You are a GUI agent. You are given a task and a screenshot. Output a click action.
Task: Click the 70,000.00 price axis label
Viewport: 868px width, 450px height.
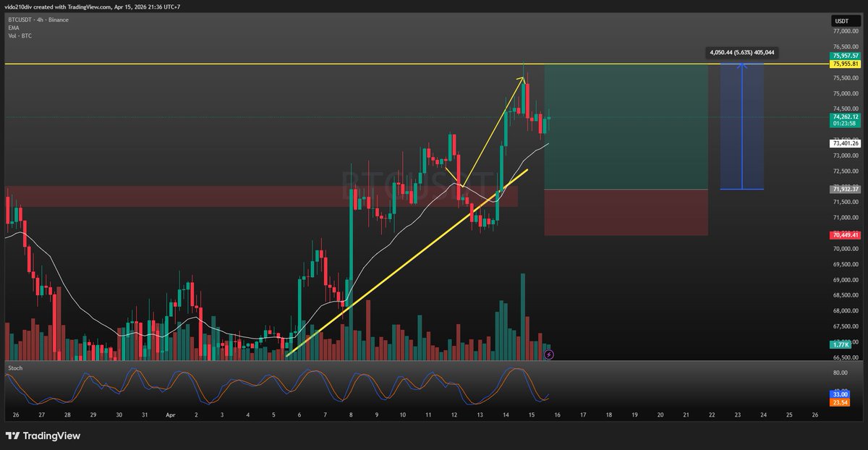coord(846,249)
